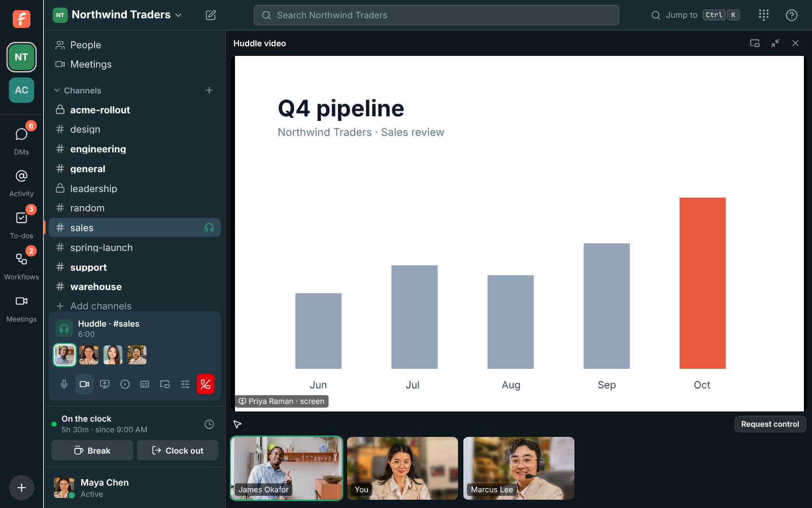Image resolution: width=812 pixels, height=508 pixels.
Task: Start recording the huddle
Action: pyautogui.click(x=125, y=384)
